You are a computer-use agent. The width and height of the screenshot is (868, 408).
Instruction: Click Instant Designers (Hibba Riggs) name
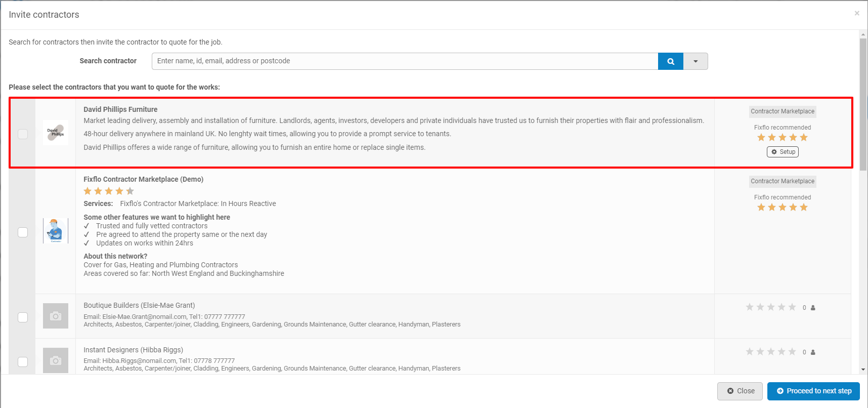click(x=134, y=350)
